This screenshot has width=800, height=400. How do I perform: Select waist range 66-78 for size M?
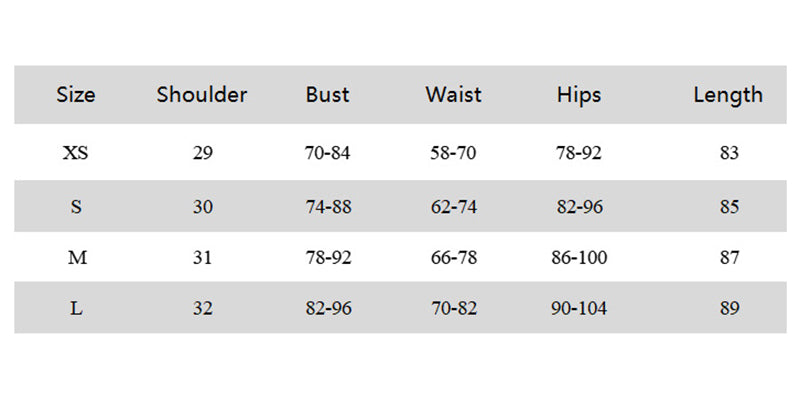click(453, 258)
